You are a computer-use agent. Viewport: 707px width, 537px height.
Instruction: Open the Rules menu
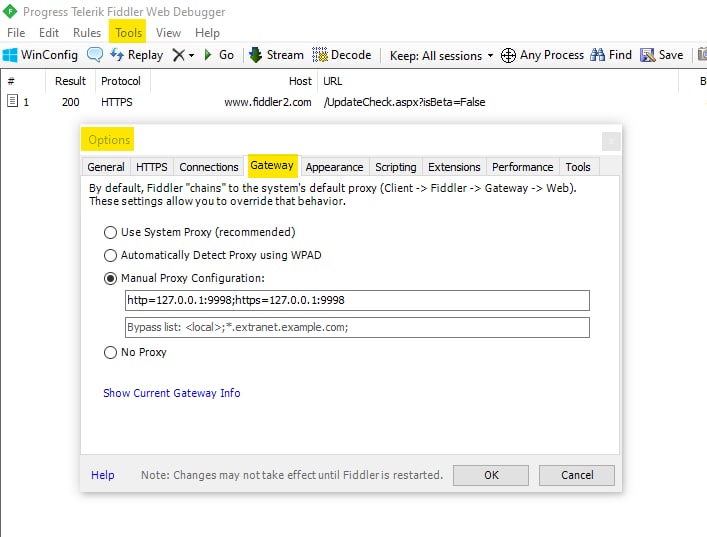click(x=87, y=33)
